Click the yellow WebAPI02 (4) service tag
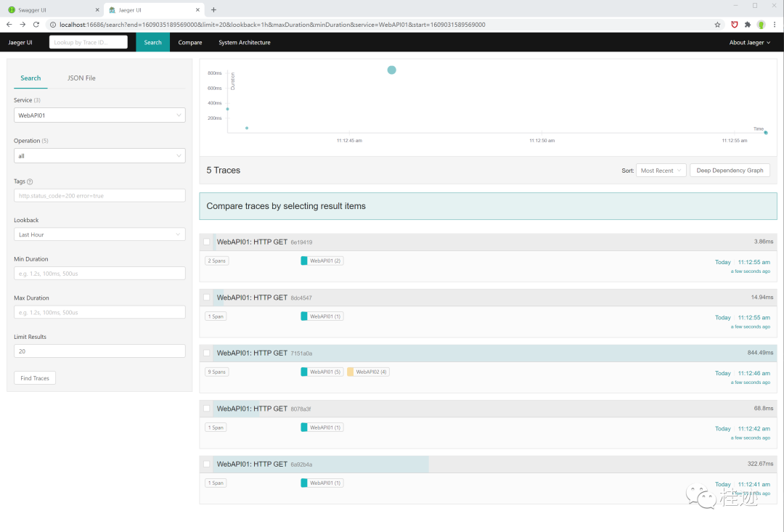The width and height of the screenshot is (784, 532). 368,372
